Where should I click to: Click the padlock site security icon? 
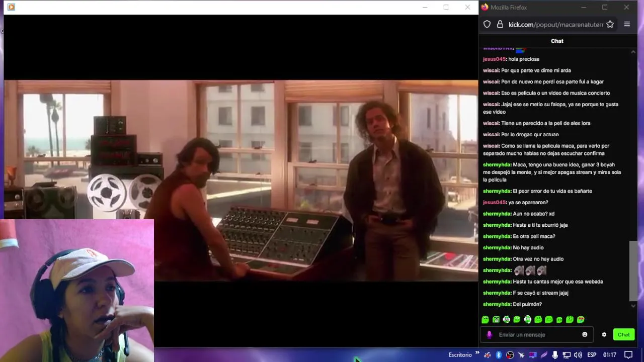point(500,24)
